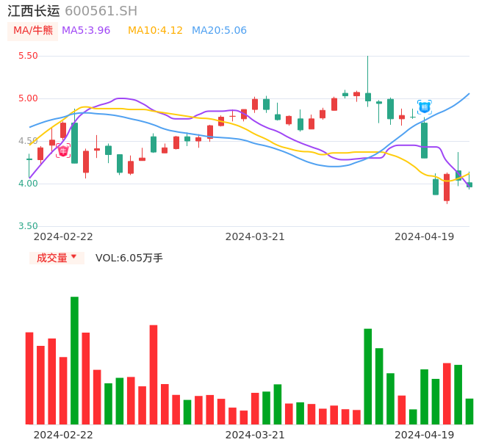Click the blue bear signal marker

point(424,107)
